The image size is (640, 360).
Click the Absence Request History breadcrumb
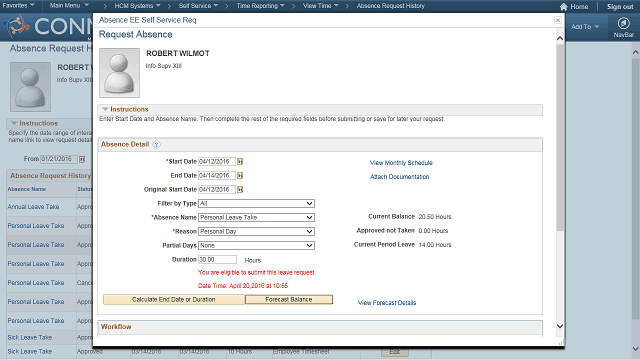click(391, 6)
